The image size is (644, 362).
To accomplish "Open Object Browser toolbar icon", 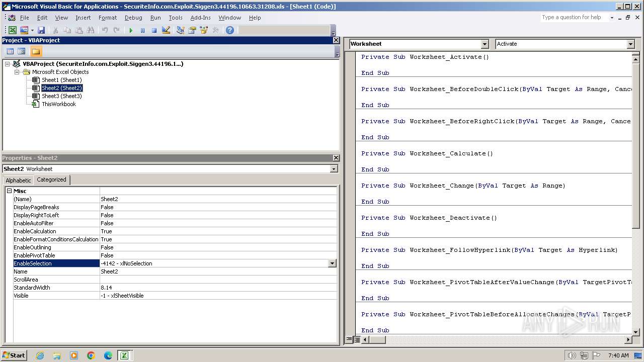I will point(204,30).
